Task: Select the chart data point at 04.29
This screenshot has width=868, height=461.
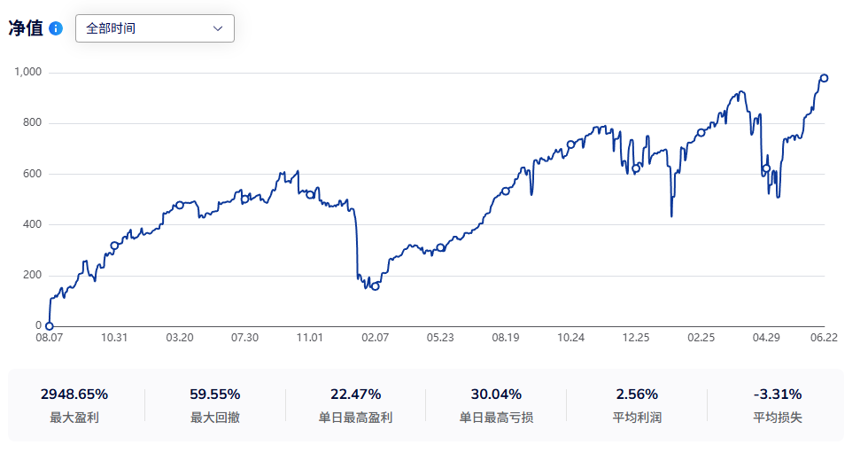Action: pyautogui.click(x=767, y=168)
